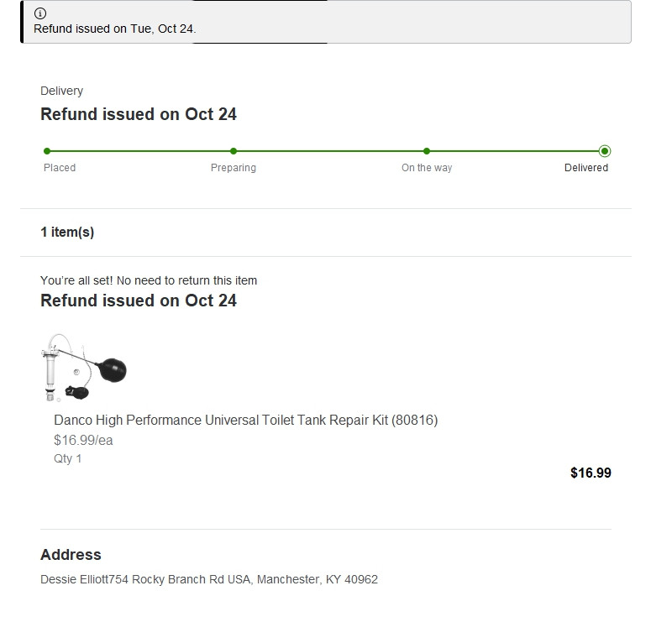672x643 pixels.
Task: Click the Dessie Elliott delivery address line
Action: 209,579
